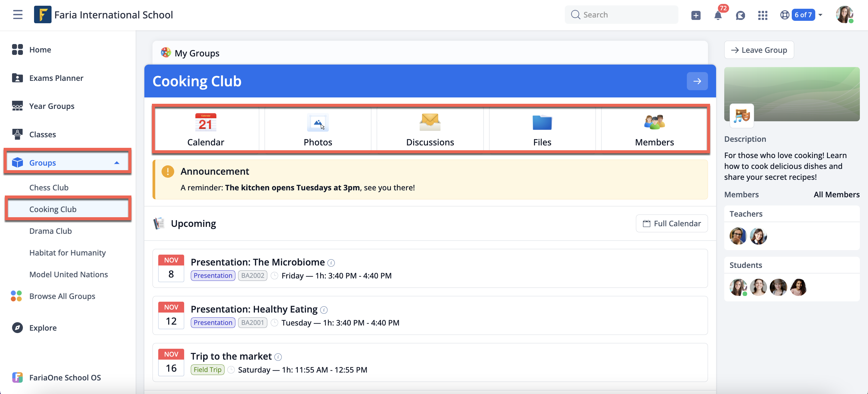Click second student avatar
Viewport: 868px width, 394px height.
pyautogui.click(x=758, y=288)
